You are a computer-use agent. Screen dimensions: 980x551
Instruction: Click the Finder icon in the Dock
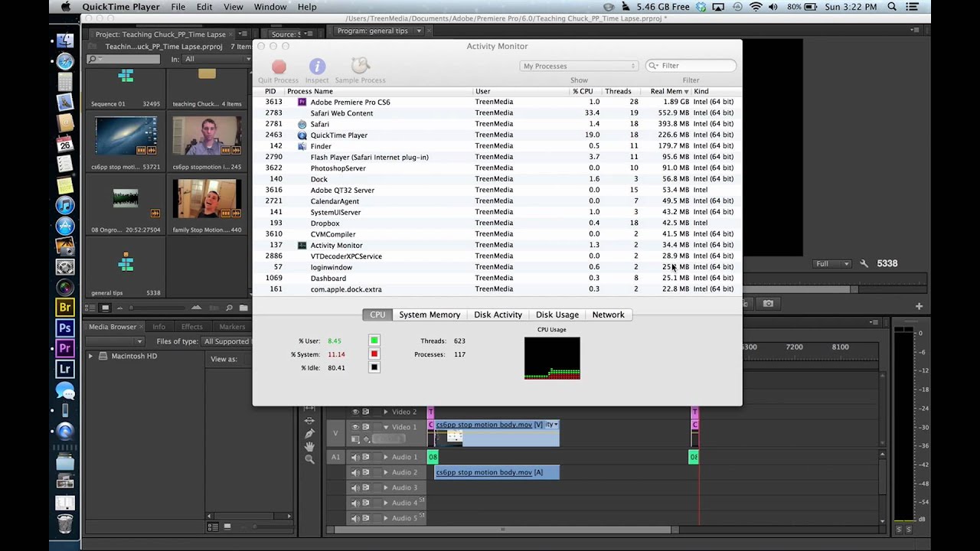point(65,41)
